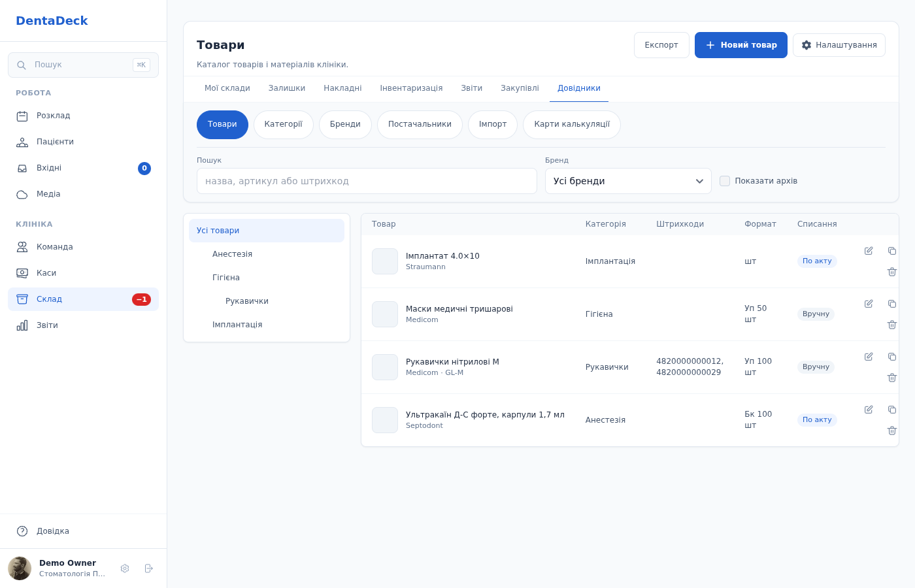
Task: Open user settings gear beside Demo Owner
Action: [x=125, y=568]
